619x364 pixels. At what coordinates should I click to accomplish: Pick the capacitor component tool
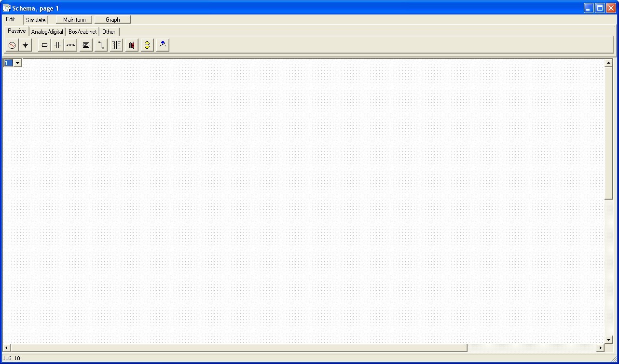(x=57, y=45)
